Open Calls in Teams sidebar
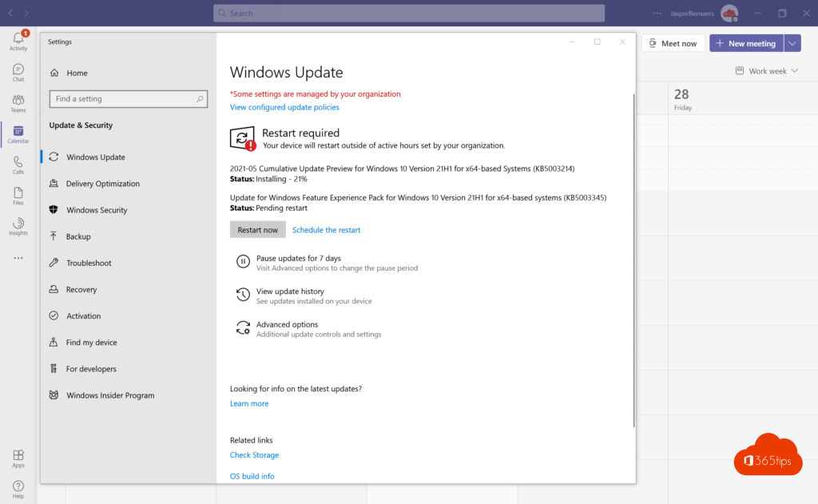Viewport: 818px width, 504px height. [x=18, y=165]
